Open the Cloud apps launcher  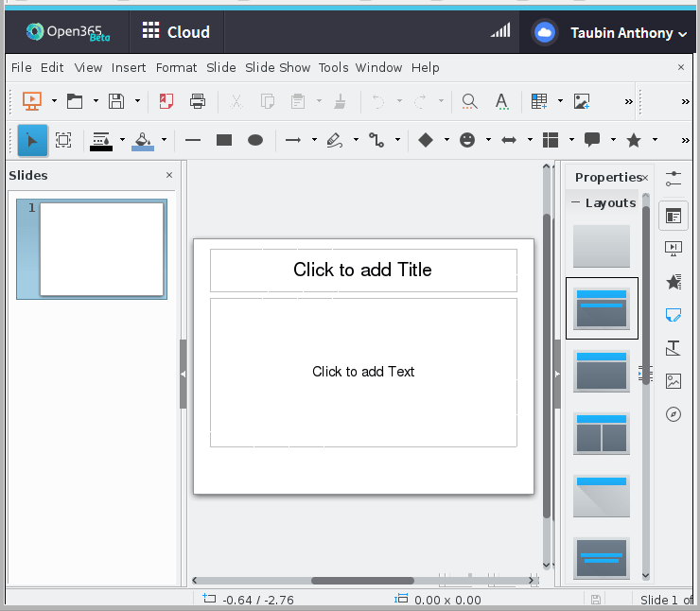tap(176, 32)
